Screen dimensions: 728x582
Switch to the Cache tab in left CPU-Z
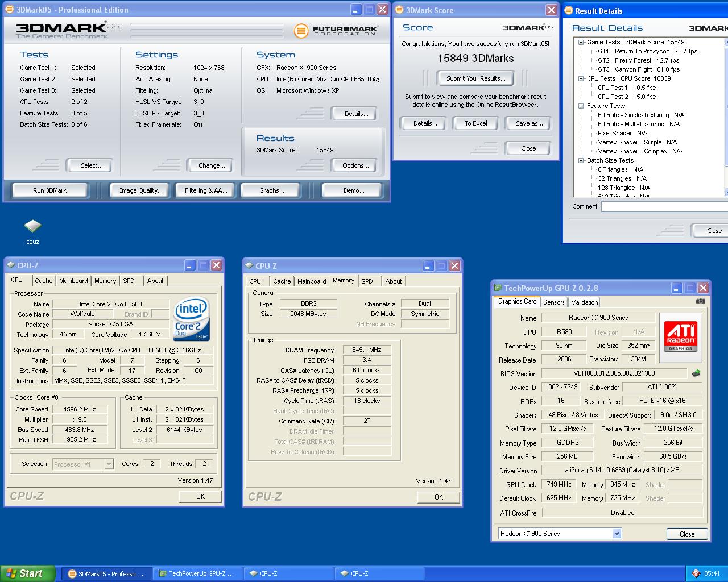(x=43, y=281)
